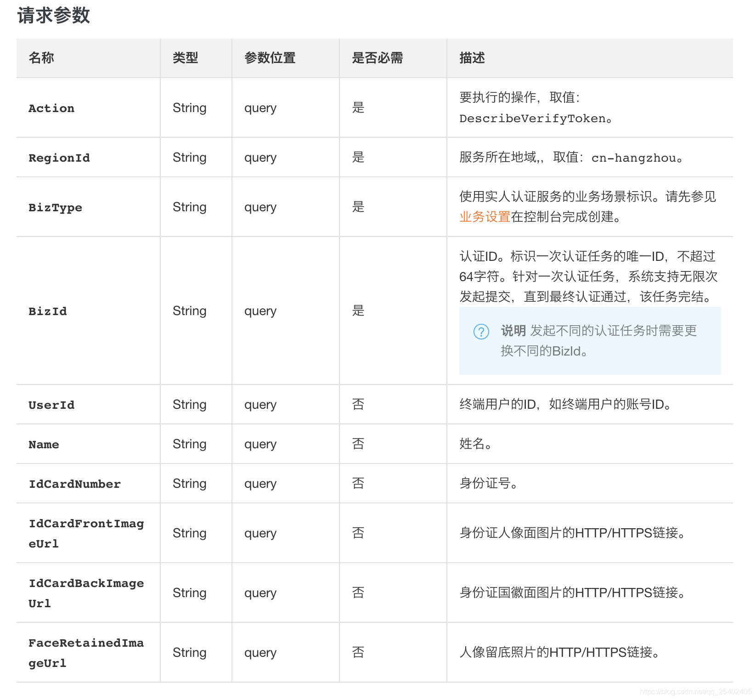Click the 描述 column header

(x=472, y=58)
